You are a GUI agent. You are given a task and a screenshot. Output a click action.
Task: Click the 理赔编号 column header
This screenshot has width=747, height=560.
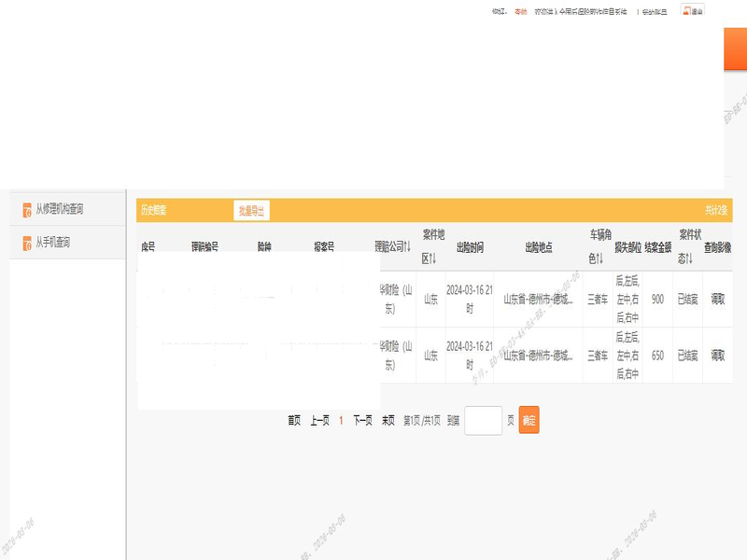(x=204, y=246)
